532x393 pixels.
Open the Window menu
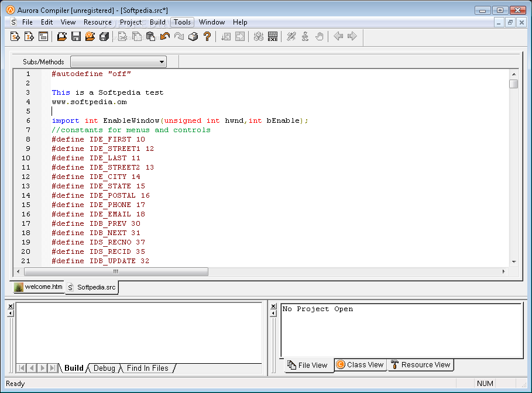point(212,22)
